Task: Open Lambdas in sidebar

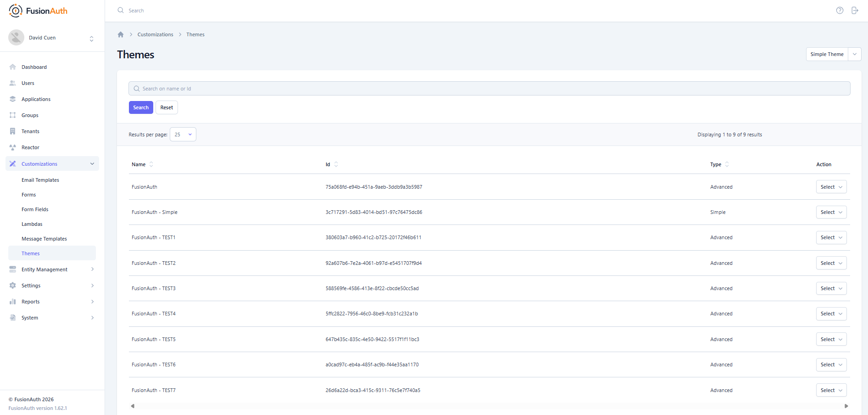Action: pyautogui.click(x=32, y=224)
